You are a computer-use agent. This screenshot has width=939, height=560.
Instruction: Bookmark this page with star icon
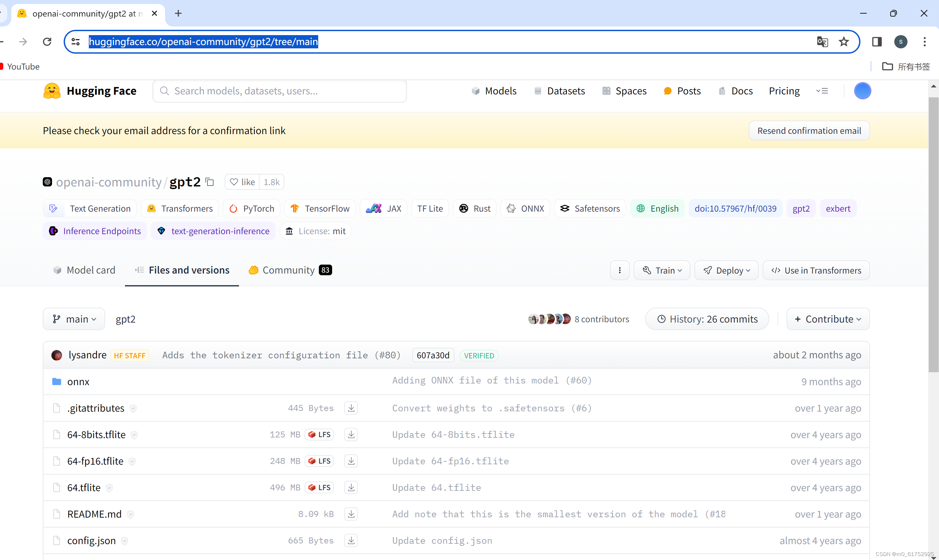point(844,41)
